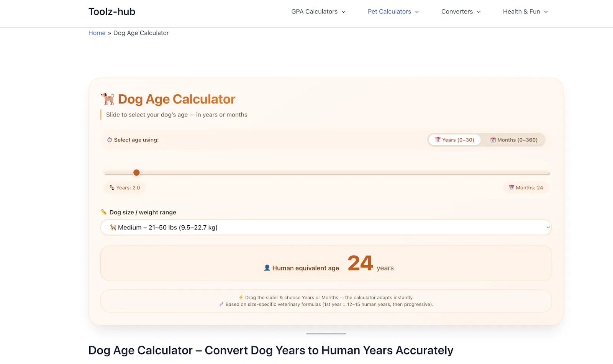Expand the Converters chevron arrow
Screen dimensions: 613x364
tap(479, 12)
